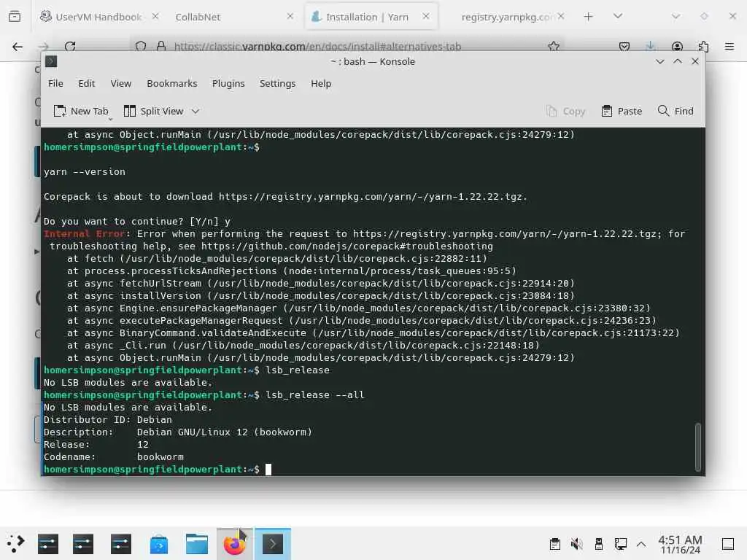Click New Tab button in Konsole
Screen dimensions: 747x560
[81, 112]
